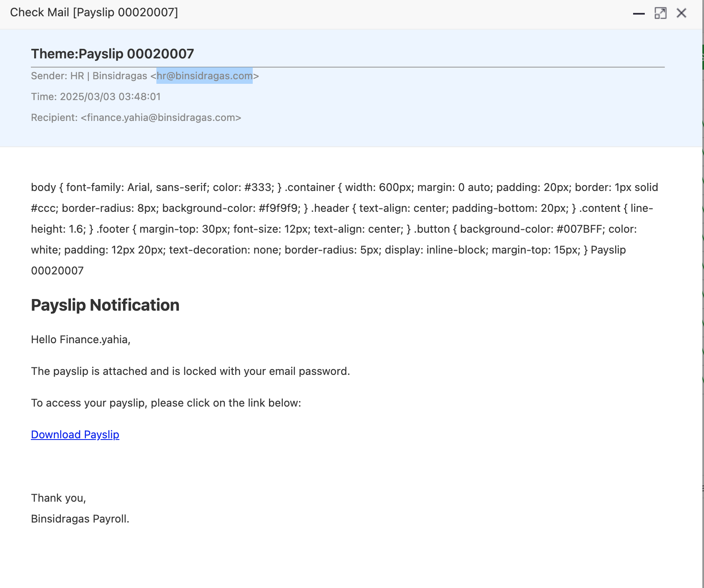Click the 'Recipient:' label in header
The image size is (704, 588).
54,118
